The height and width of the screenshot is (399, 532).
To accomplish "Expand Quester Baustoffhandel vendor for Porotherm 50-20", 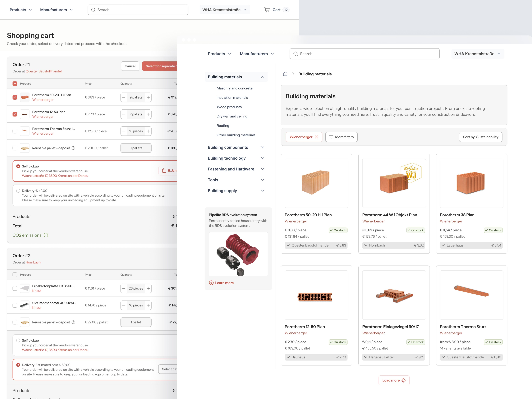I will [288, 245].
